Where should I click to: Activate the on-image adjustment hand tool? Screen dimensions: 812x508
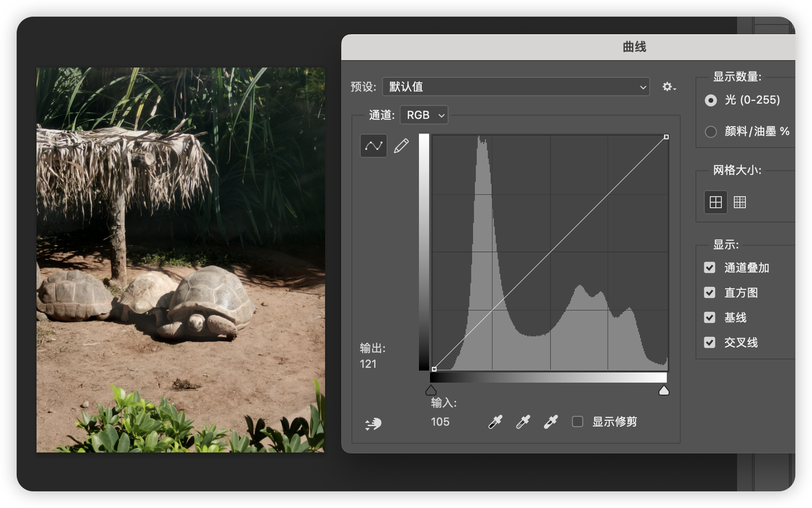click(373, 423)
